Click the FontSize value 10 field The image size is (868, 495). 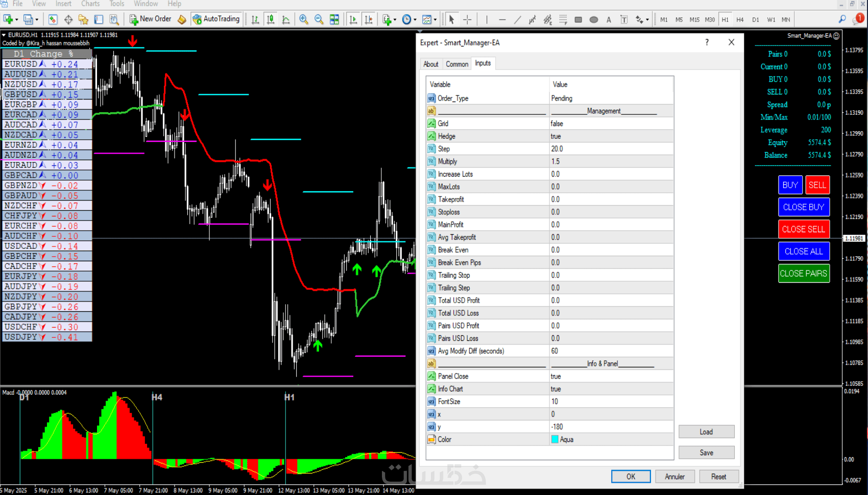click(612, 402)
